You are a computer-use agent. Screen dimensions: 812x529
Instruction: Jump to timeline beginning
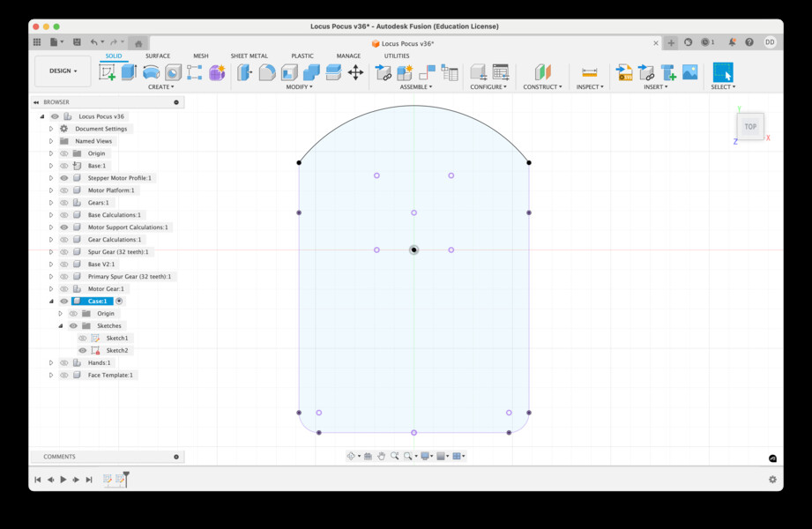tap(37, 480)
